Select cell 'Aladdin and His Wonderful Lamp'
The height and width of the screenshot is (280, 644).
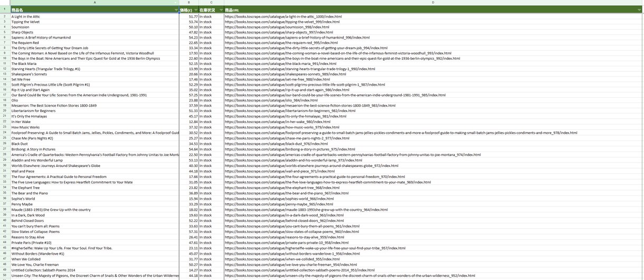point(94,160)
